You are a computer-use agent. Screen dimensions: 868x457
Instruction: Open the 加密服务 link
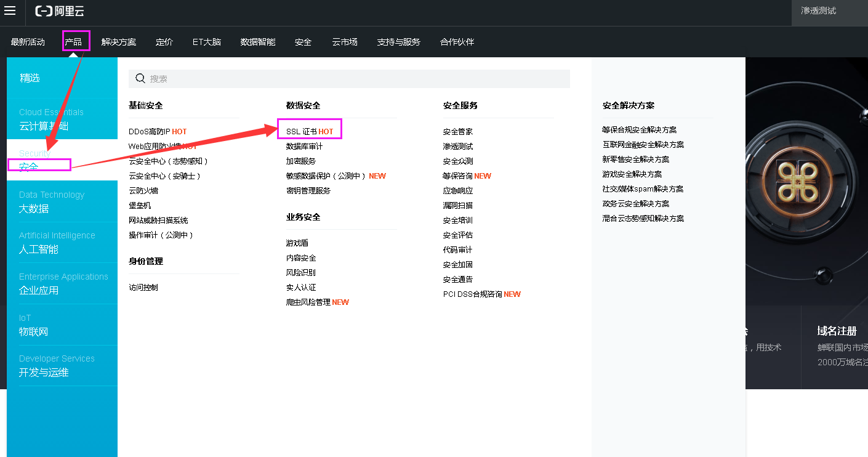pos(301,161)
